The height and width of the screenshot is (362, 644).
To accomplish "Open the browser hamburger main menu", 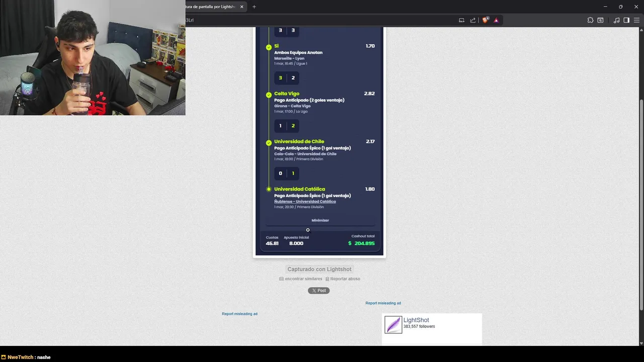I will point(636,20).
